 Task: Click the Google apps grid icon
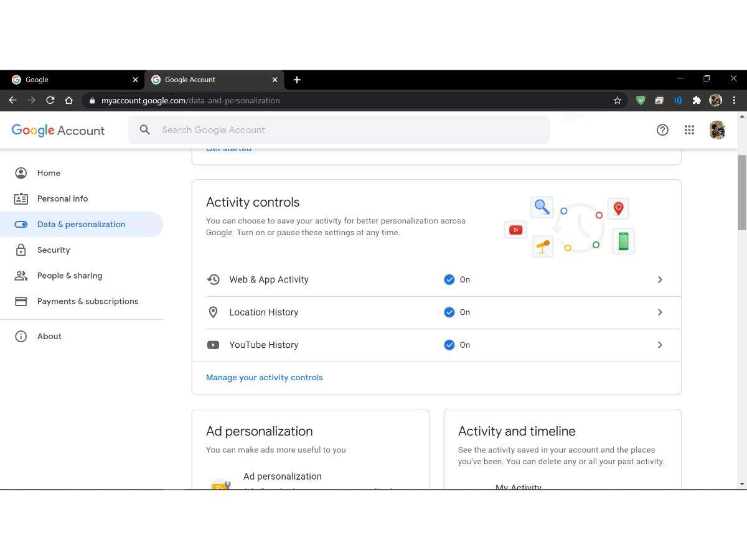(689, 130)
